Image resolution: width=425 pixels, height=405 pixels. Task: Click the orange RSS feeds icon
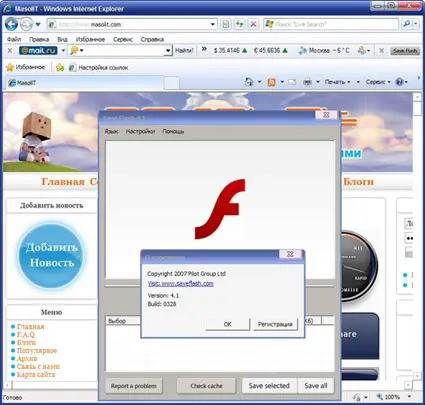(272, 82)
